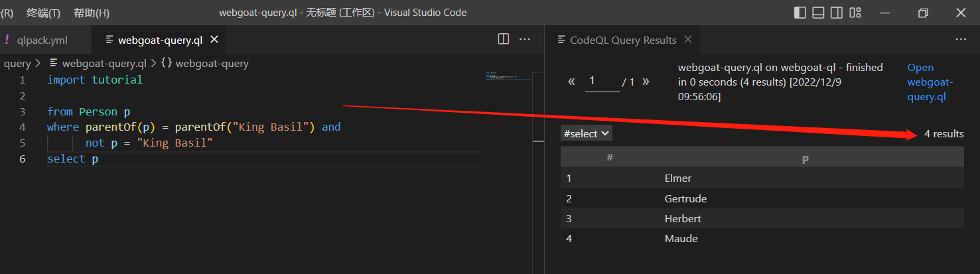Click the p column header
The height and width of the screenshot is (274, 980).
[805, 158]
